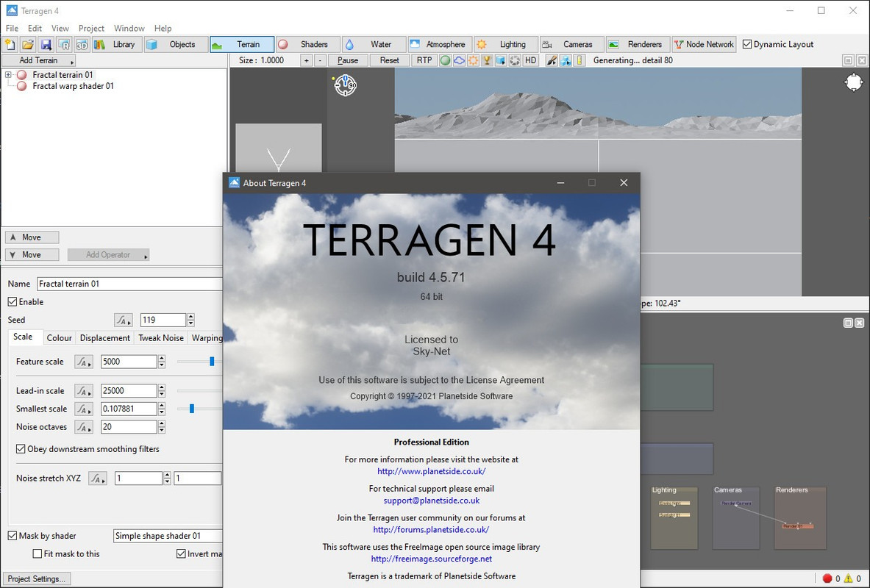Open the Node Network layout
Viewport: 870px width, 588px height.
pyautogui.click(x=704, y=44)
